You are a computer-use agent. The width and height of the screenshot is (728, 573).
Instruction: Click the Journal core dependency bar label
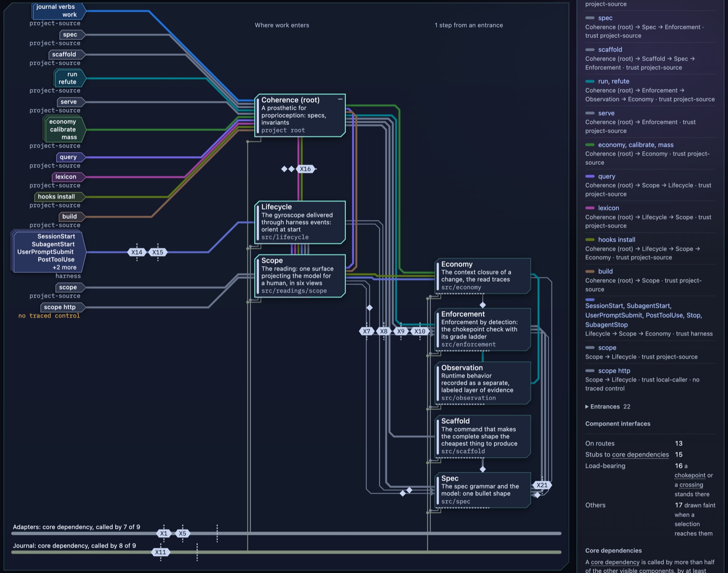[x=74, y=546]
